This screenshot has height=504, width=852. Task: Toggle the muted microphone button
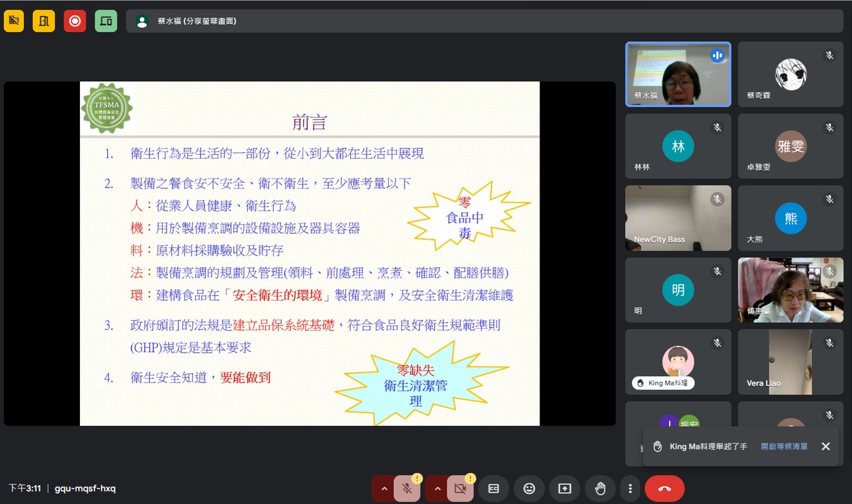point(407,489)
